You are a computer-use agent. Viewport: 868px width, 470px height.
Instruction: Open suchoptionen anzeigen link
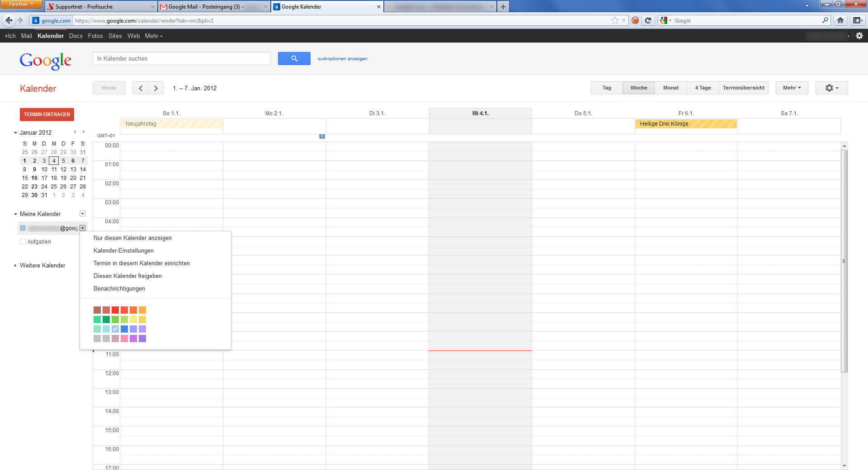coord(342,58)
